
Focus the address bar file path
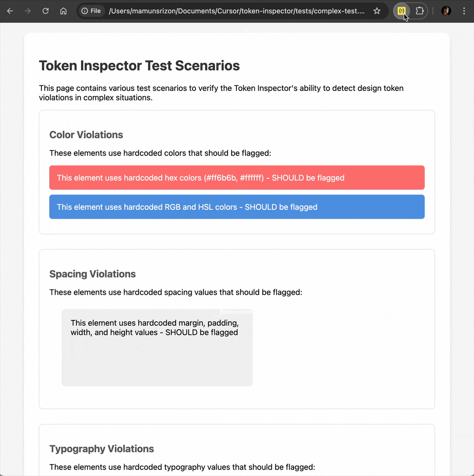click(237, 11)
